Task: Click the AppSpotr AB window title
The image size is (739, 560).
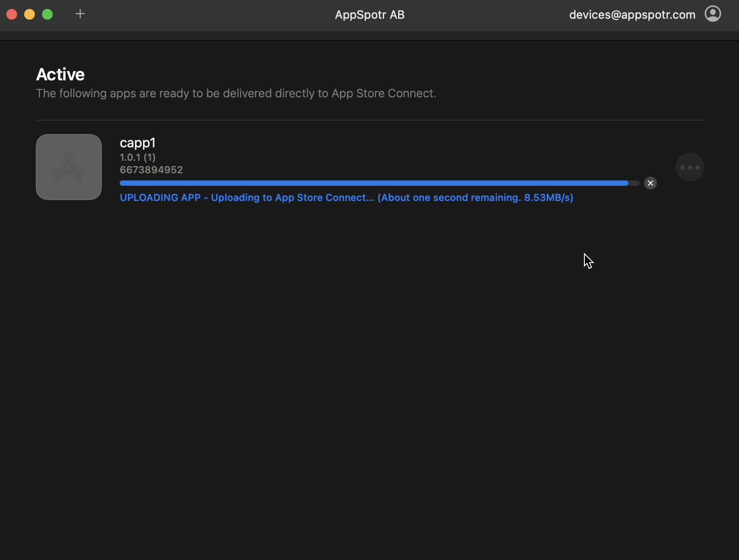Action: click(x=369, y=15)
